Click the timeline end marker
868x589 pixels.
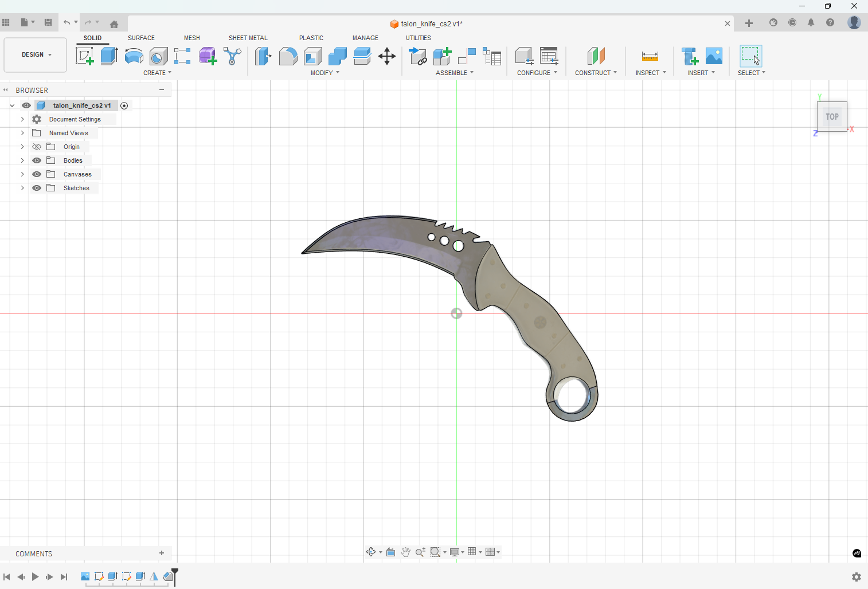(x=175, y=573)
